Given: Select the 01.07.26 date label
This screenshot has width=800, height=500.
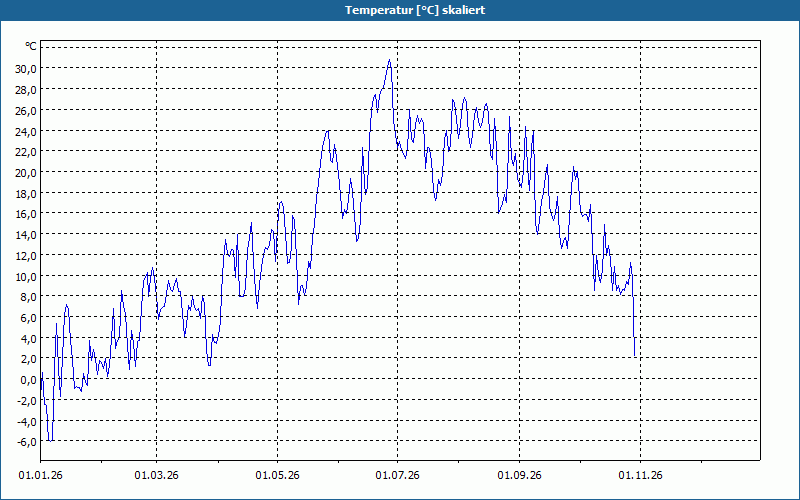Looking at the screenshot, I should coord(397,475).
